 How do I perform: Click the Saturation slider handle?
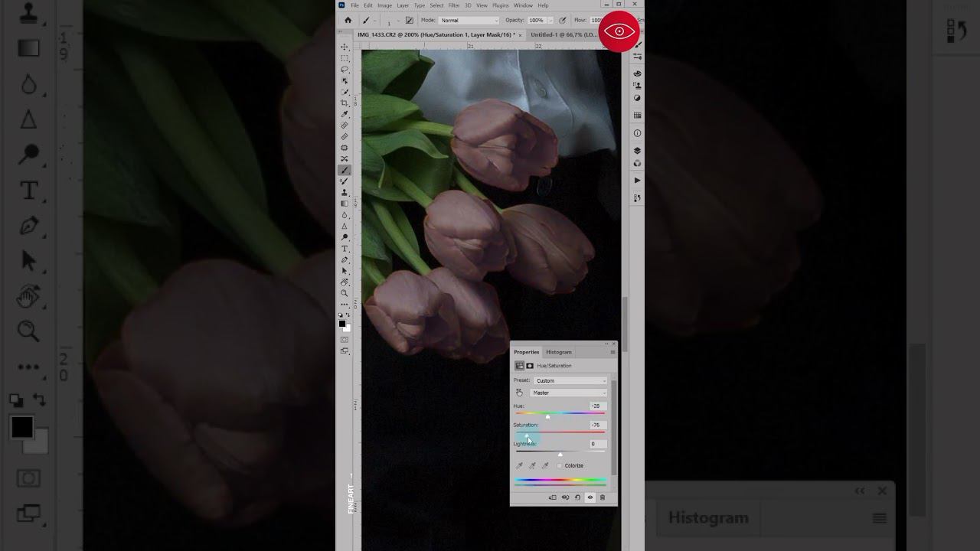click(526, 435)
